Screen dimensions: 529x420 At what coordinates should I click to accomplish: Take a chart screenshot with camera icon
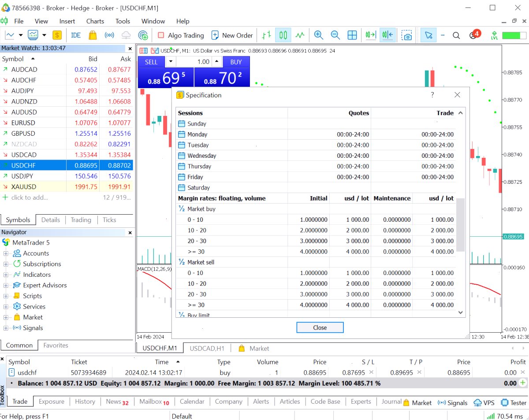tap(407, 35)
